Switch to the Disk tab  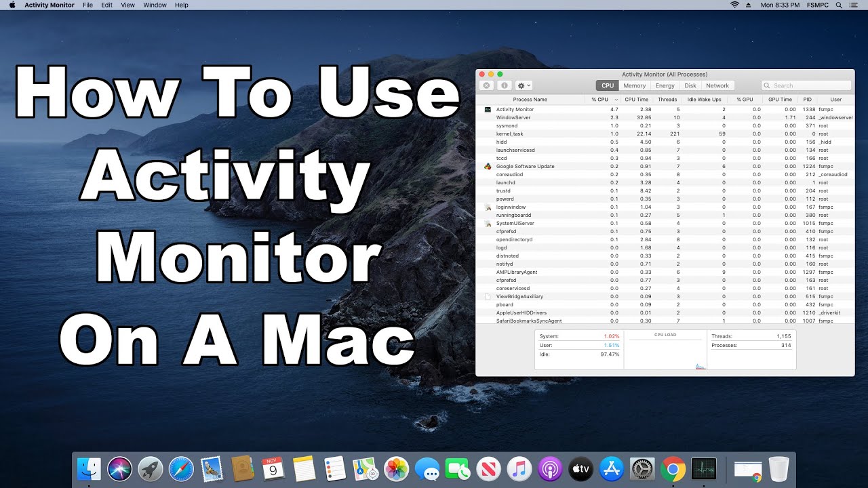tap(690, 85)
